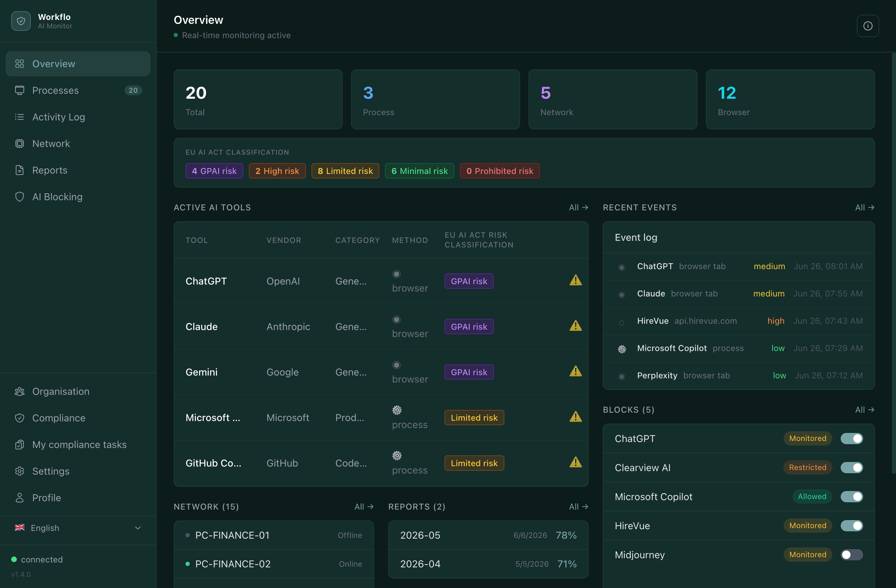
Task: Click the Browser 12 stat card
Action: (x=790, y=99)
